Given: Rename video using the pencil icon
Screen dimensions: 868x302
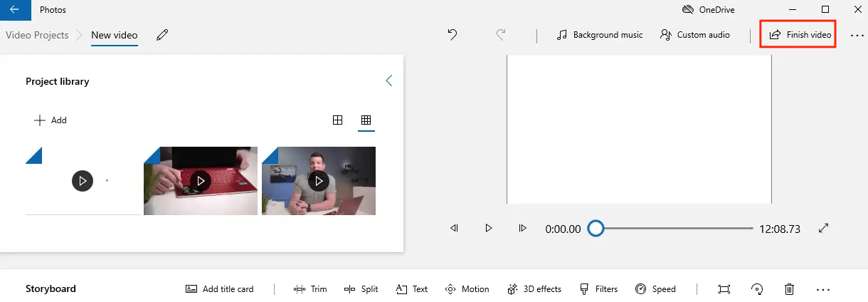Looking at the screenshot, I should [162, 35].
